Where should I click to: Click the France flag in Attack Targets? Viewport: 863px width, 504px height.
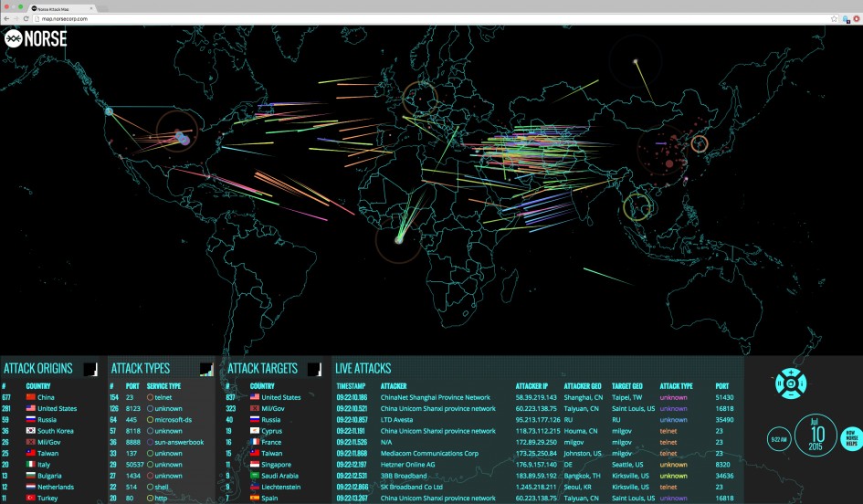255,442
